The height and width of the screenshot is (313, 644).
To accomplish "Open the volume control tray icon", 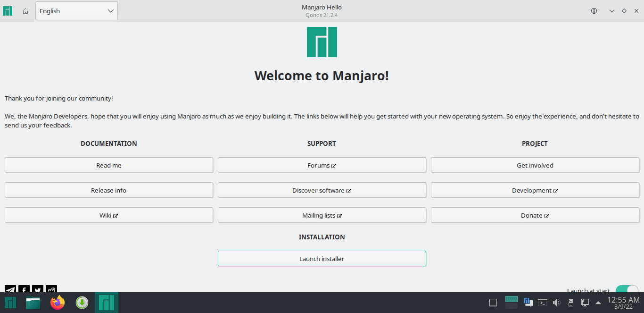I will point(556,303).
